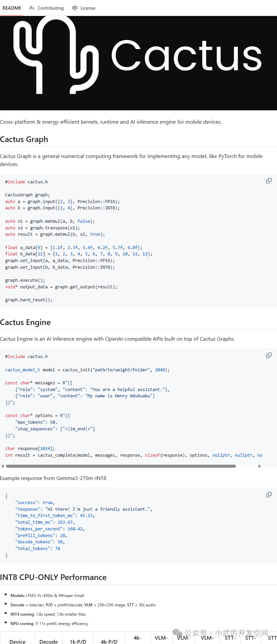Click the INT8 CPU-ONLY Performance heading

pos(53,577)
